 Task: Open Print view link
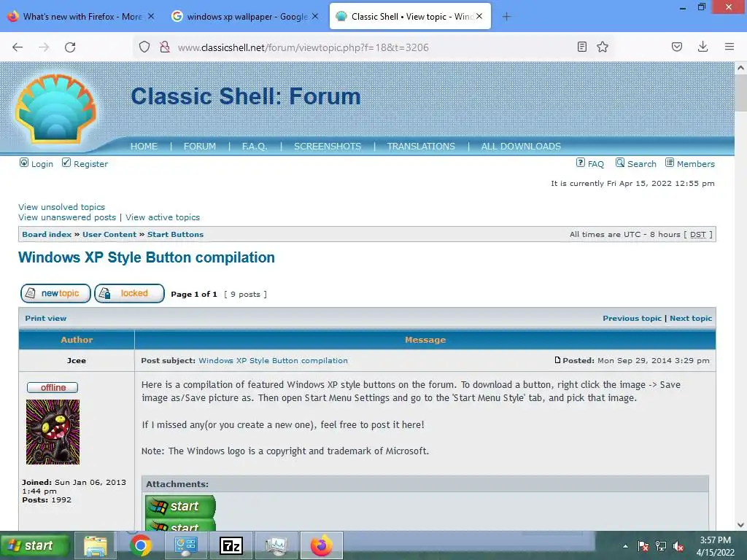tap(46, 318)
